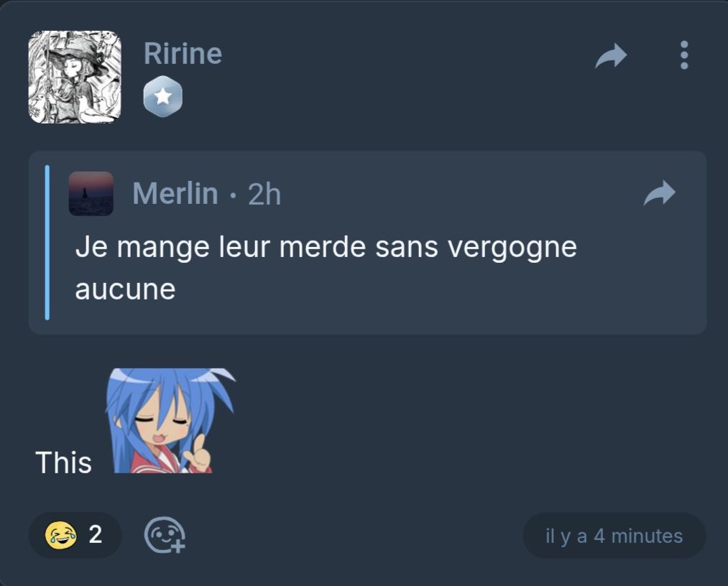This screenshot has height=586, width=728.
Task: Click the "il y a 4 minutes" timestamp
Action: (x=614, y=536)
